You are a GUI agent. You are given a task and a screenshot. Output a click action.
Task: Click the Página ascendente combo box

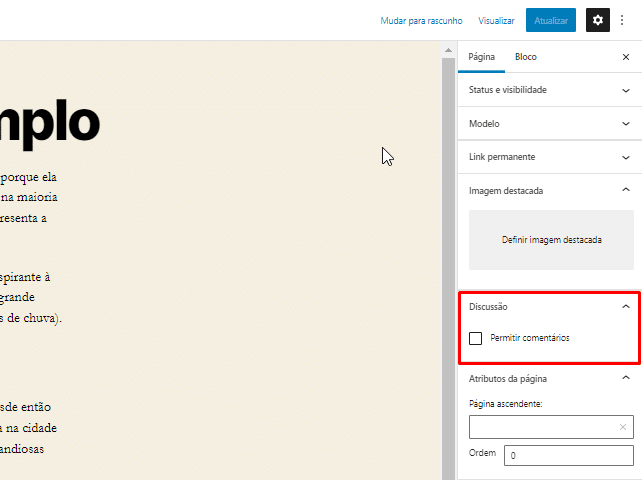pyautogui.click(x=540, y=427)
